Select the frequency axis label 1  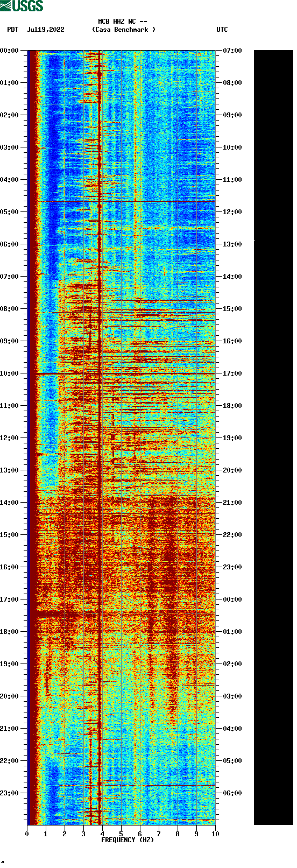(x=46, y=834)
